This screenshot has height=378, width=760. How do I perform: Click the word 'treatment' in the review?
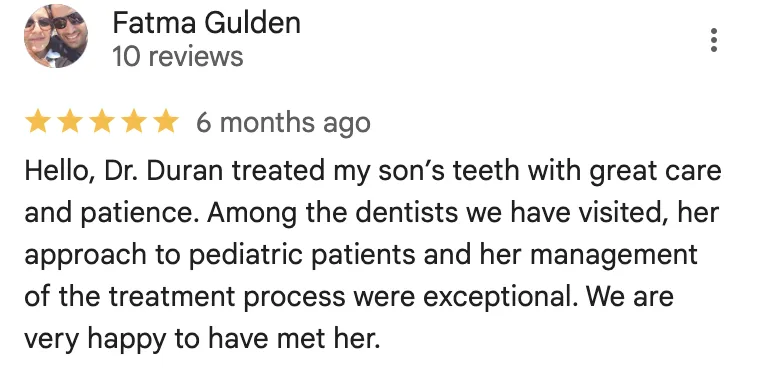(x=173, y=296)
